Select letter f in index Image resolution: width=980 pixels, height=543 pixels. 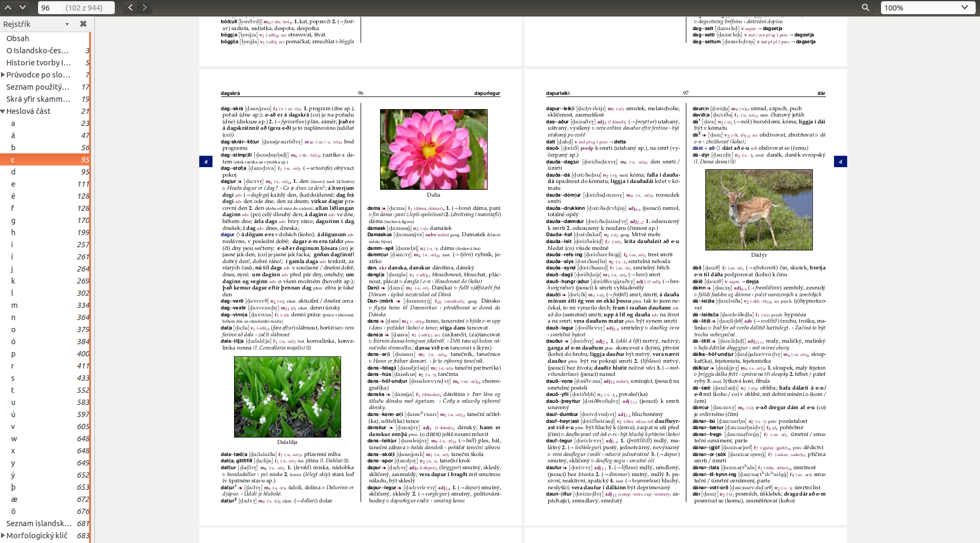coord(45,208)
